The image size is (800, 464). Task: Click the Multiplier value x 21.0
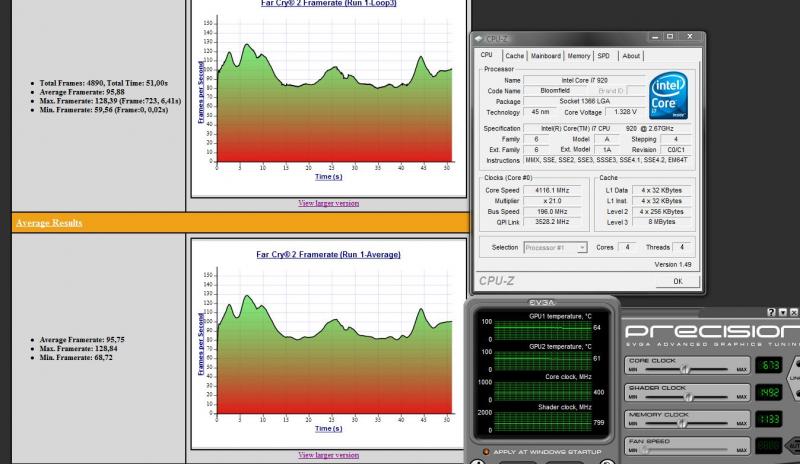coord(552,201)
